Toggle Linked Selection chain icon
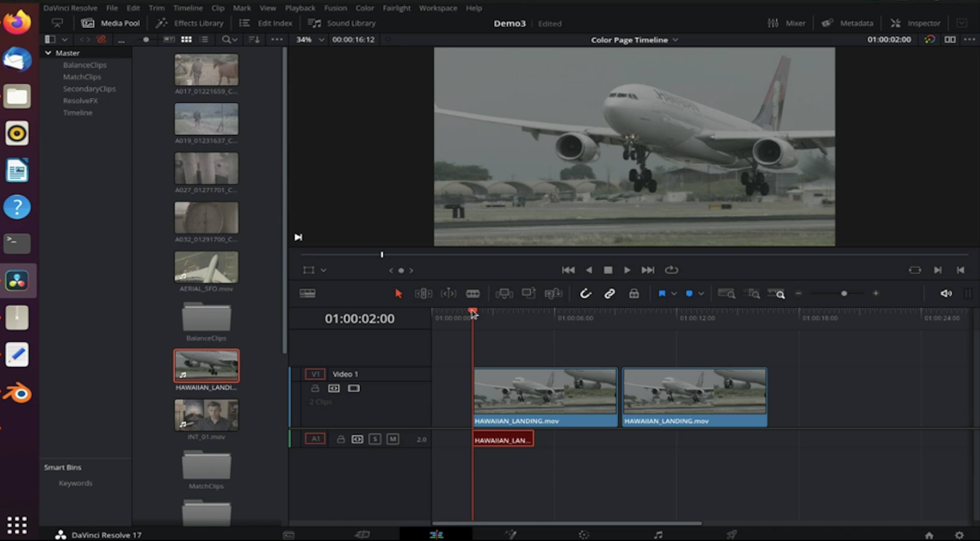The width and height of the screenshot is (980, 541). [x=609, y=293]
